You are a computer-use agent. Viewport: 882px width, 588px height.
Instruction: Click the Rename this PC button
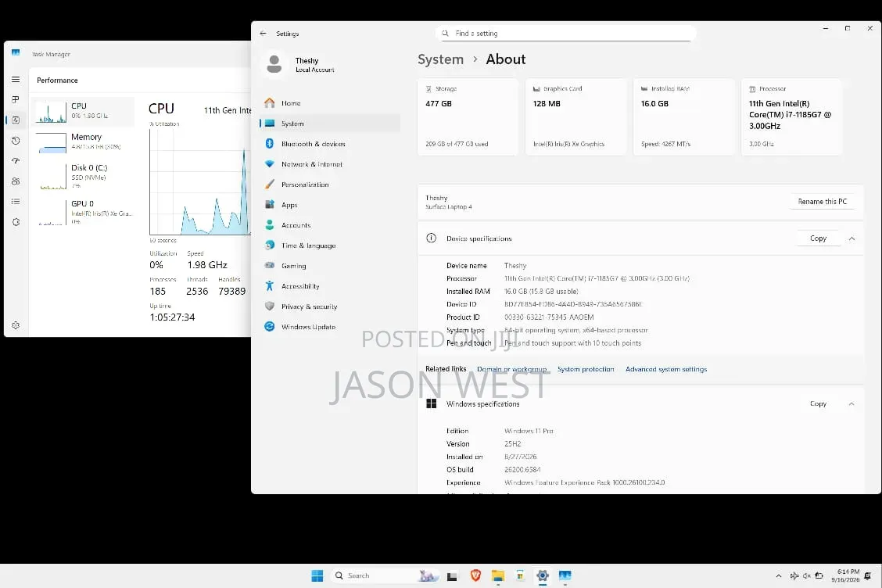822,202
